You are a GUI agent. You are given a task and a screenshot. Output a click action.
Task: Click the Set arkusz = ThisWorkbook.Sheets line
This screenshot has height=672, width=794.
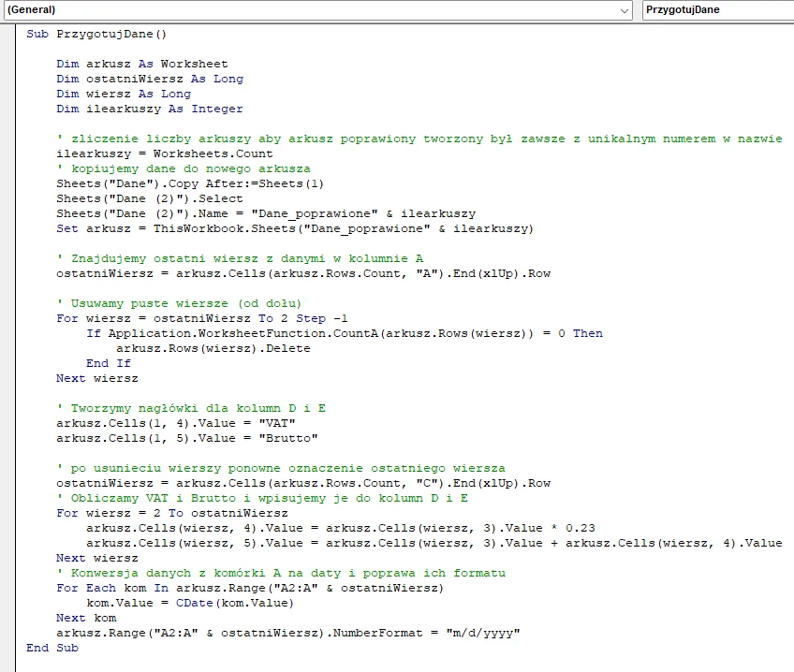tap(294, 228)
